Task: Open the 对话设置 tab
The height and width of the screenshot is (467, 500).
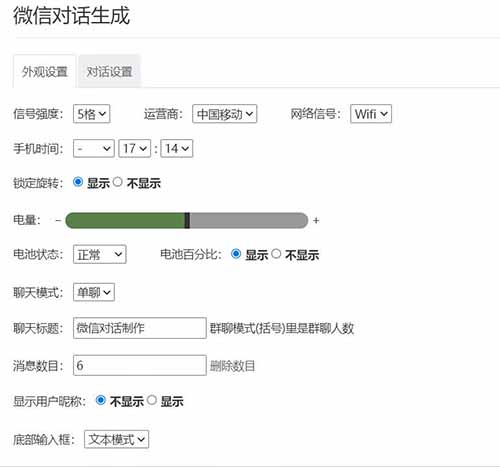Action: pos(109,71)
